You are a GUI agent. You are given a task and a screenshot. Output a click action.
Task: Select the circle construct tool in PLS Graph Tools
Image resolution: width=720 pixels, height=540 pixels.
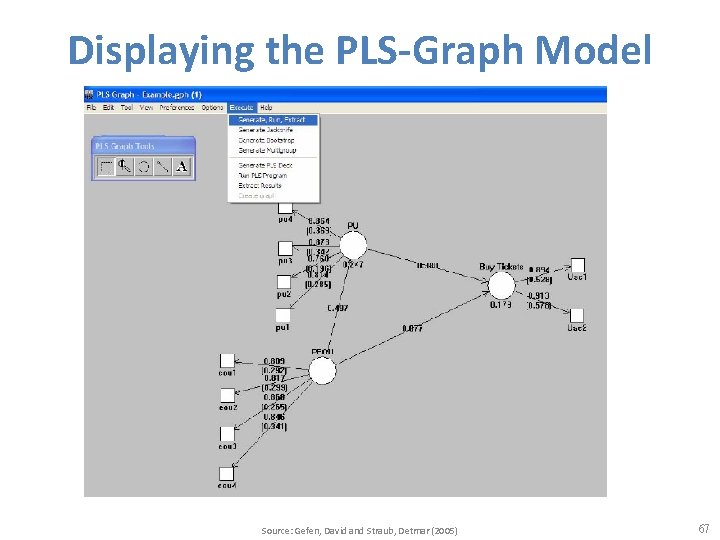tap(144, 166)
